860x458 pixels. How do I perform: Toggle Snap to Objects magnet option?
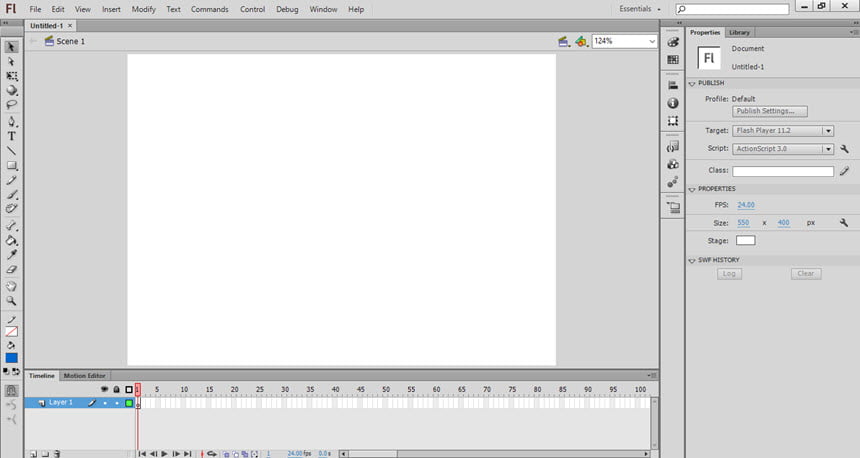point(12,391)
